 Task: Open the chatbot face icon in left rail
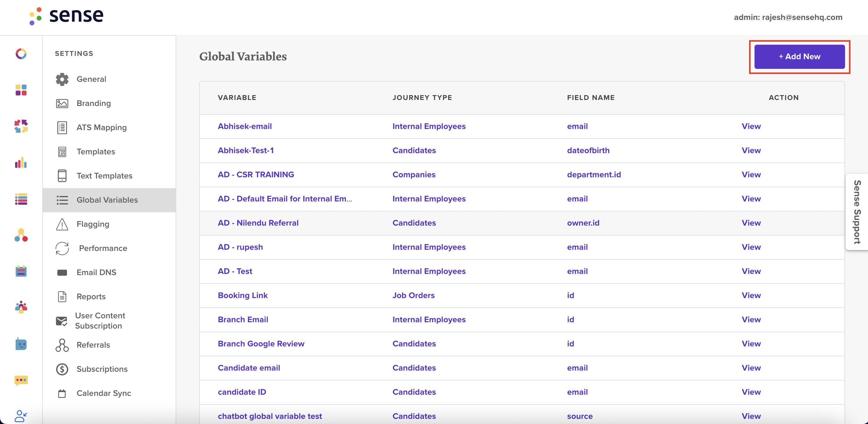click(21, 344)
